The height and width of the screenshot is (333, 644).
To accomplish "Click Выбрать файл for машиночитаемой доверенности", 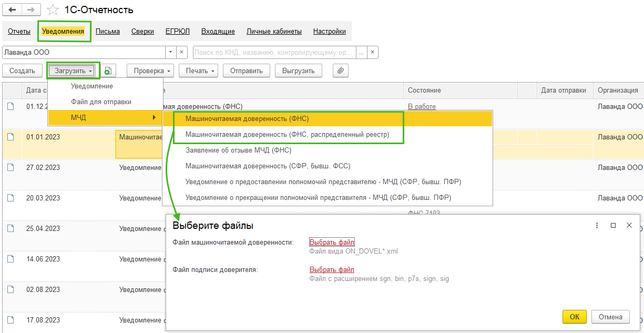I will (332, 242).
